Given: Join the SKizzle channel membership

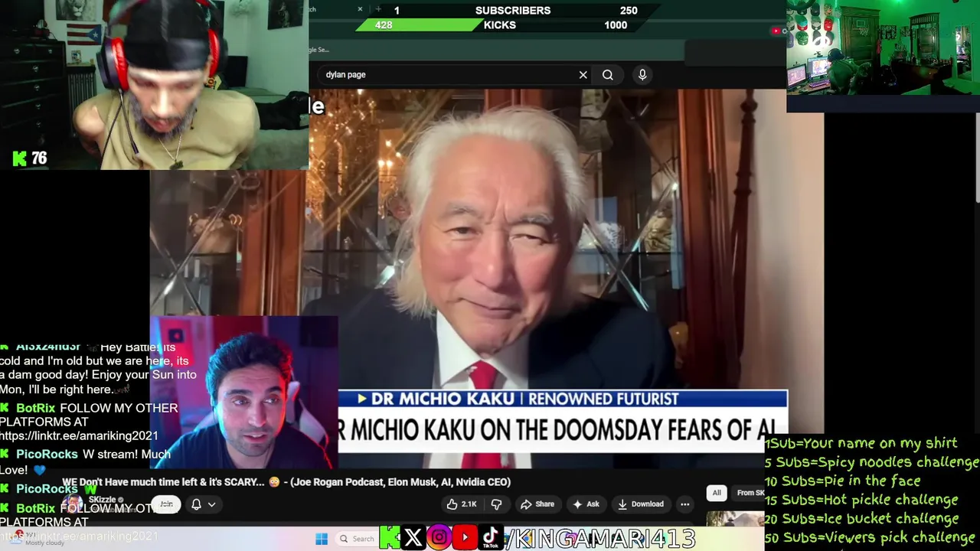Looking at the screenshot, I should click(x=166, y=504).
